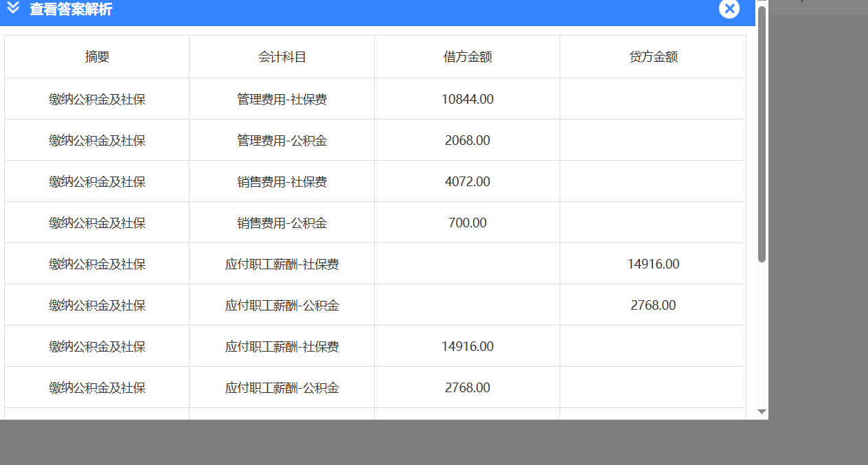The width and height of the screenshot is (868, 465).
Task: Click 应付职工薪酬-公积金 in the row debiting 2768.00
Action: 282,388
